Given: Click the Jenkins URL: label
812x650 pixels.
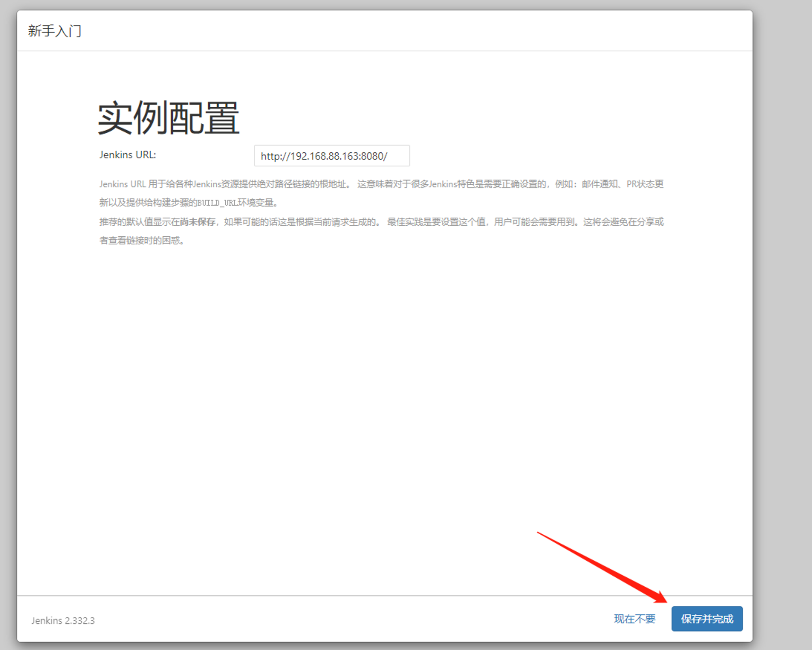Looking at the screenshot, I should click(x=127, y=155).
